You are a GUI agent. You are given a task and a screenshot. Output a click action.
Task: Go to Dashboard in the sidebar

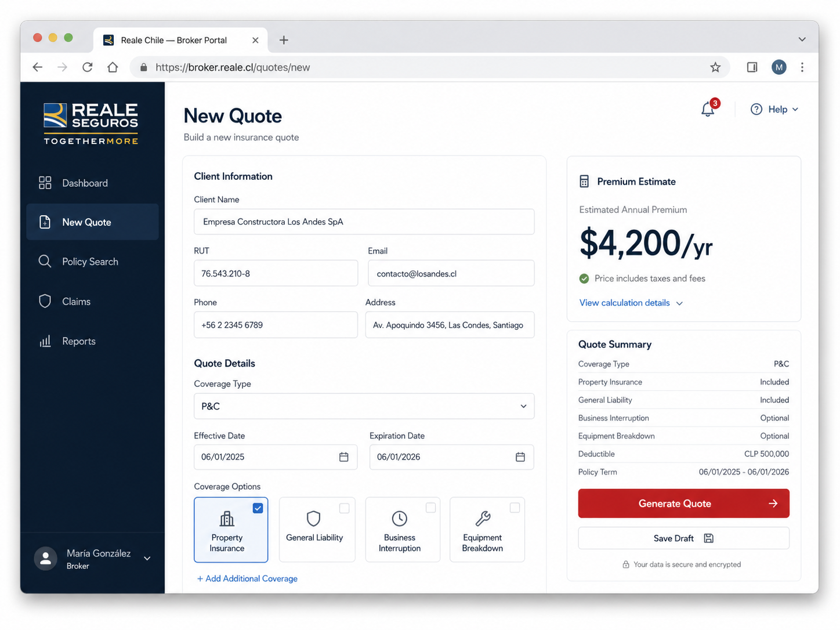tap(92, 183)
